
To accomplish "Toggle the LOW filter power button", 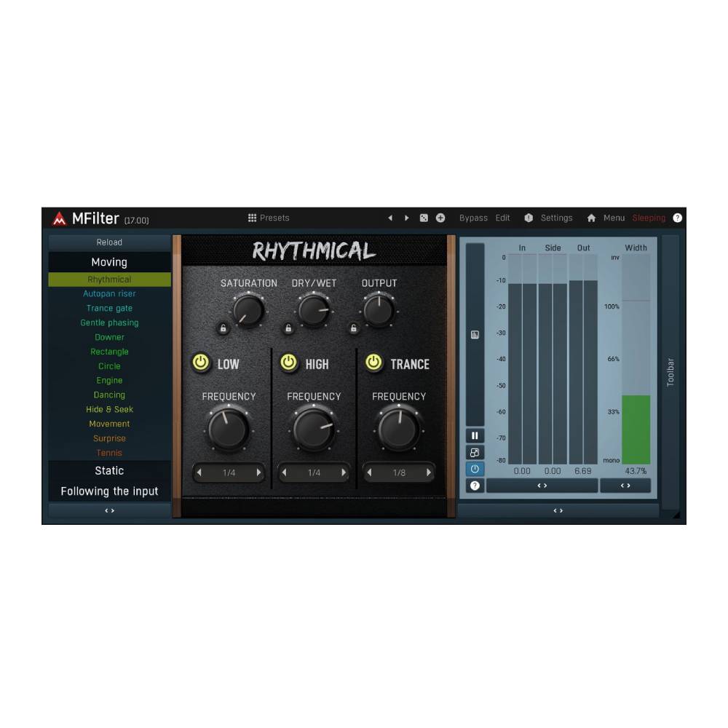I will 201,363.
